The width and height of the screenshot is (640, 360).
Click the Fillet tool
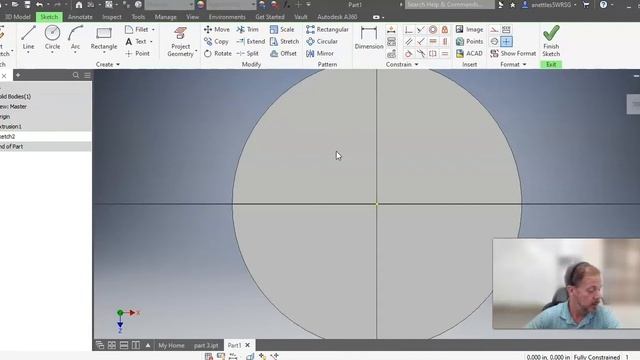click(137, 29)
